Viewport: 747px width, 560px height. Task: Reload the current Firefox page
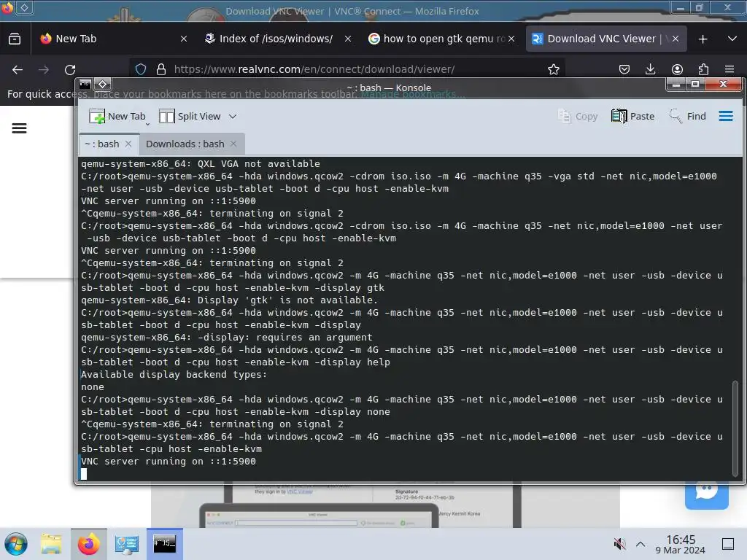(x=70, y=70)
